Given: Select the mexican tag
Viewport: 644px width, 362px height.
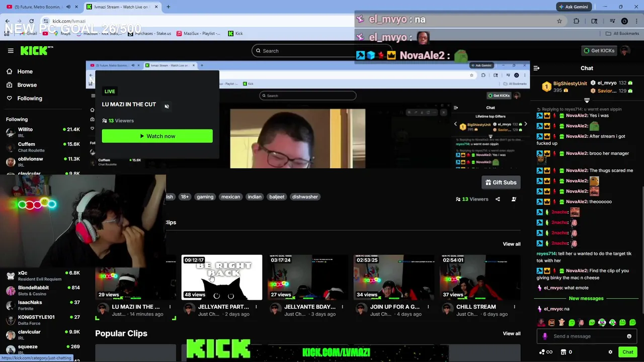Looking at the screenshot, I should click(230, 197).
